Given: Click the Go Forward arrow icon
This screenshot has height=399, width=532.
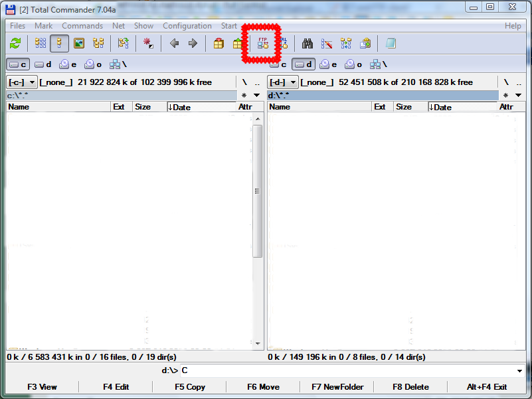Looking at the screenshot, I should pyautogui.click(x=193, y=43).
